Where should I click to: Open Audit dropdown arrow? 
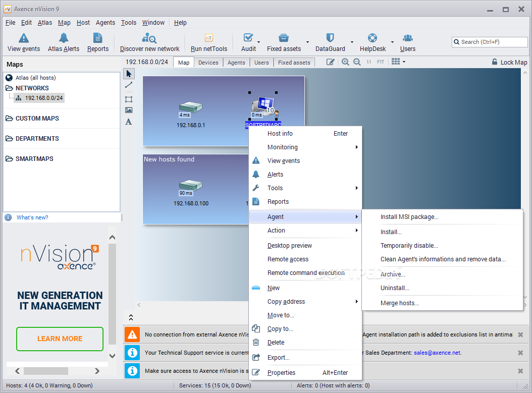[259, 42]
